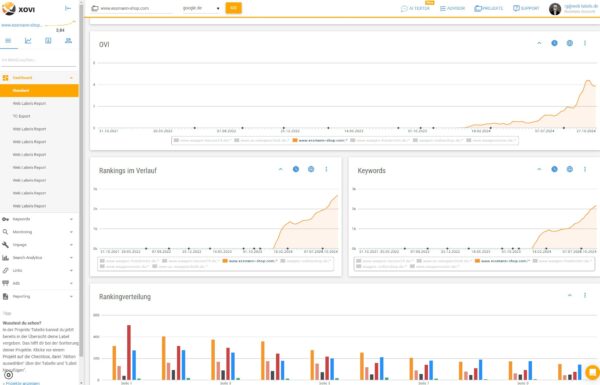
Task: Open the Advisor menu item
Action: (x=452, y=8)
